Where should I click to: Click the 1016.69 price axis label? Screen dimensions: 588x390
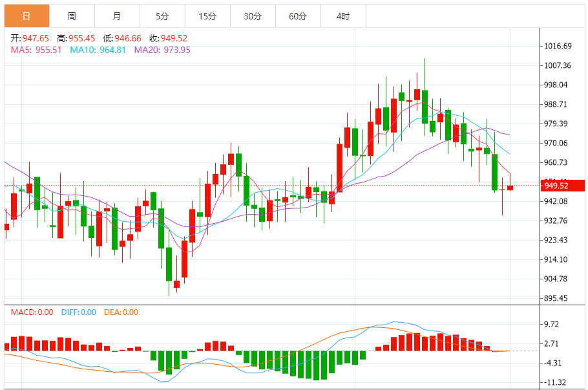[558, 46]
